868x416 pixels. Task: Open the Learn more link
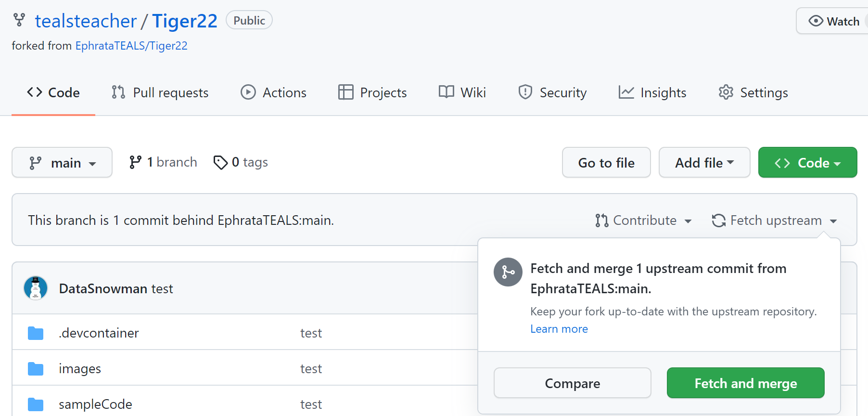pyautogui.click(x=559, y=329)
